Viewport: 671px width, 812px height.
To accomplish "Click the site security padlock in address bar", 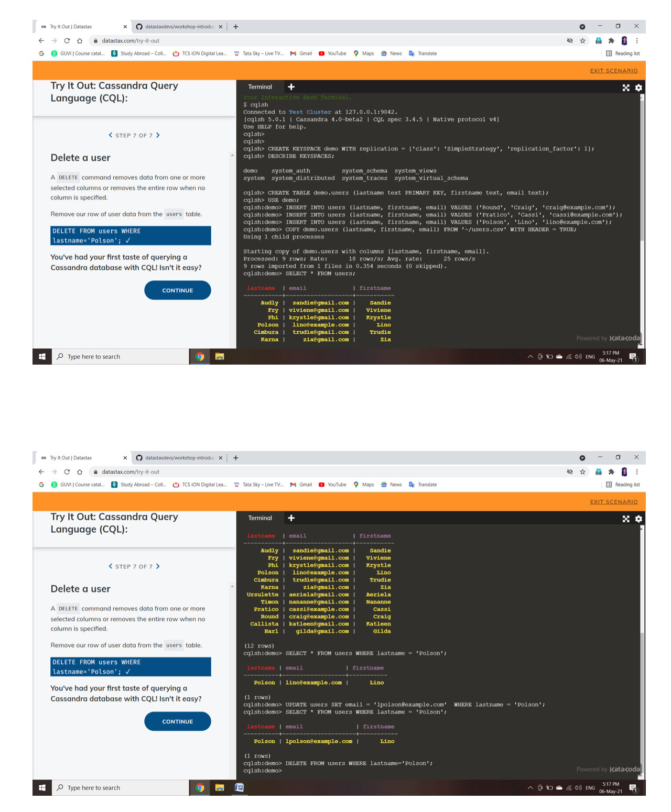I will tap(95, 40).
